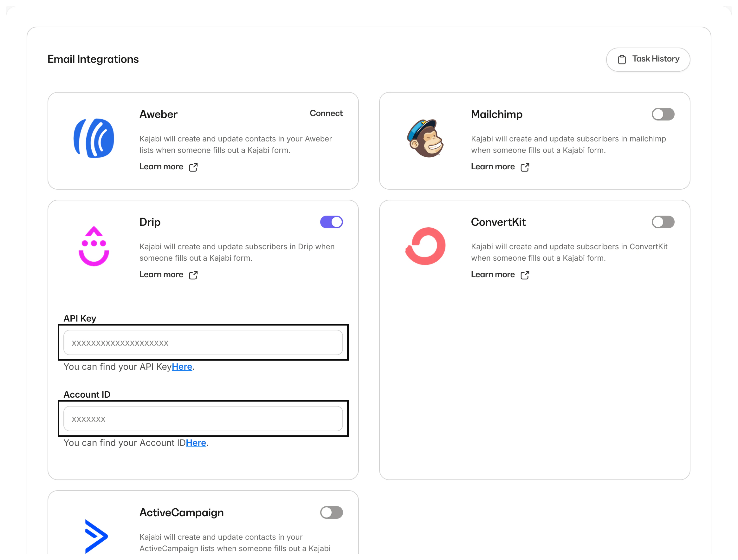Enable the Mailchimp integration toggle
Screen dimensions: 738x560
coord(663,114)
